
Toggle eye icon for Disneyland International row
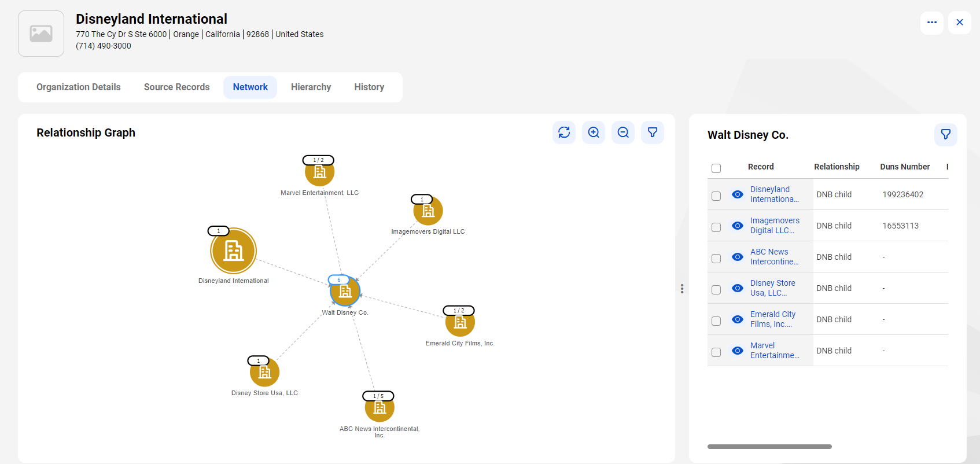(x=738, y=194)
